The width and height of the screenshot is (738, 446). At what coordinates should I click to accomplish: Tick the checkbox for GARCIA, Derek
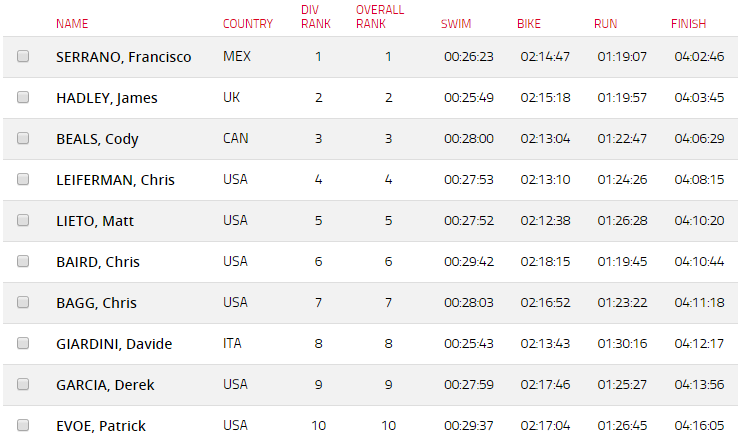[x=23, y=384]
